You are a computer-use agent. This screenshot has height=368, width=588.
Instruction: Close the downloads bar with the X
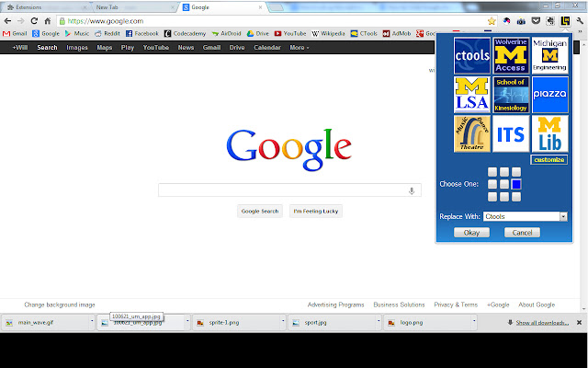tap(579, 322)
